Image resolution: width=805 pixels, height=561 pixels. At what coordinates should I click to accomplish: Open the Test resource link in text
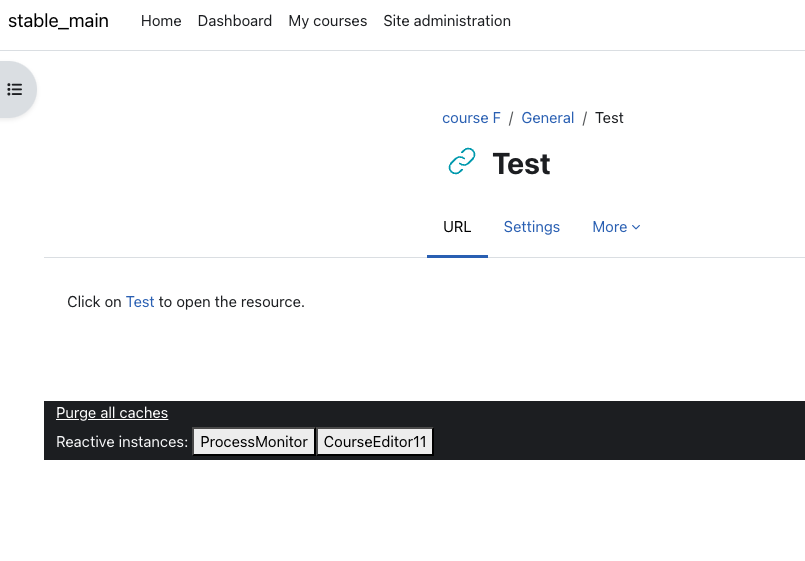tap(140, 302)
